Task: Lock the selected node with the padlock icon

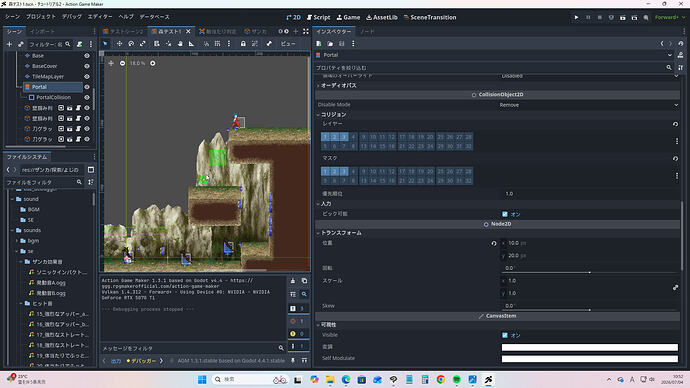Action: pos(243,44)
